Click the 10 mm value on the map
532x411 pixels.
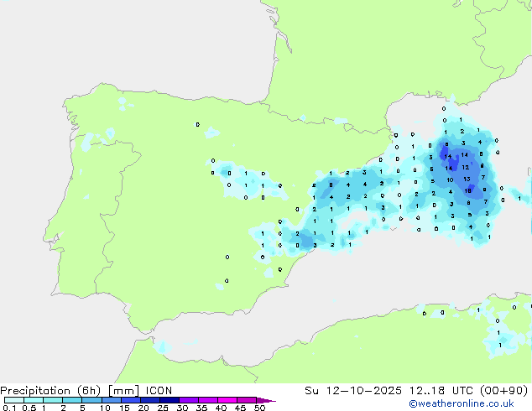pyautogui.click(x=450, y=180)
